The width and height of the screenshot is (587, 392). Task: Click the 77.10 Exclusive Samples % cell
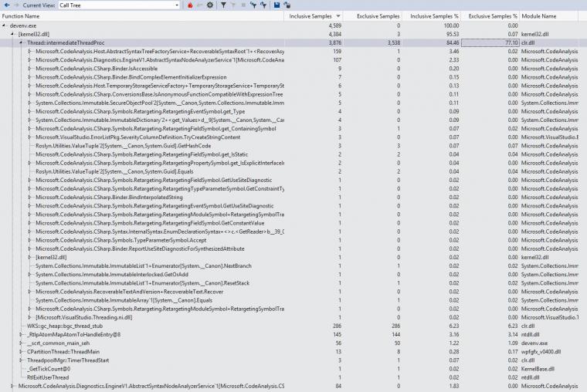coord(490,42)
